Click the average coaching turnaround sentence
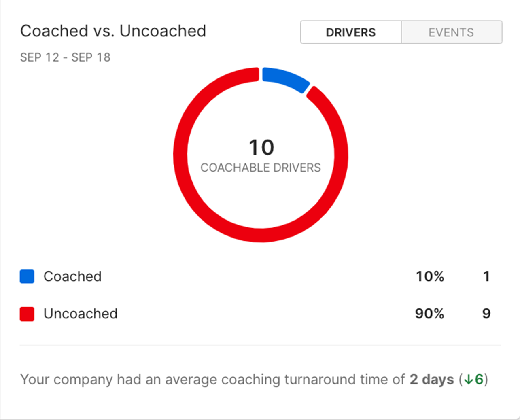 (x=254, y=380)
